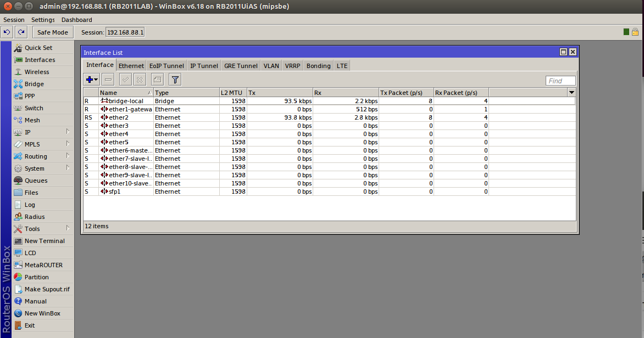Open New Terminal from sidebar

tap(44, 241)
